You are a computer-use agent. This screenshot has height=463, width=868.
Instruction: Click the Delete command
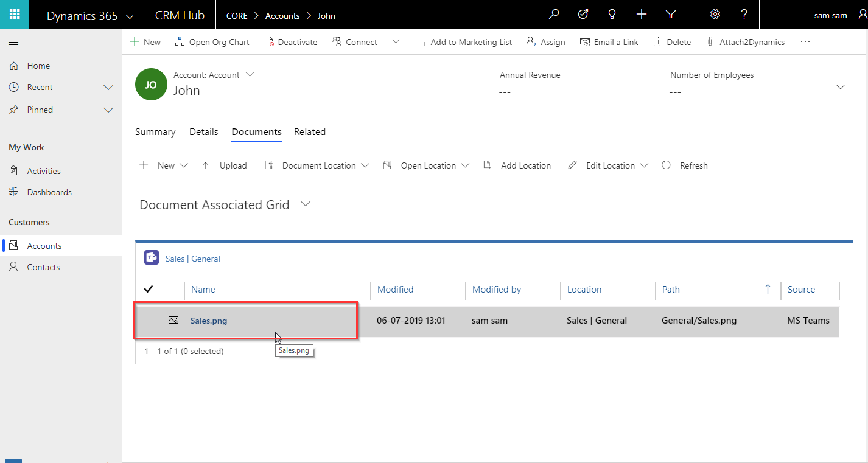pyautogui.click(x=672, y=42)
